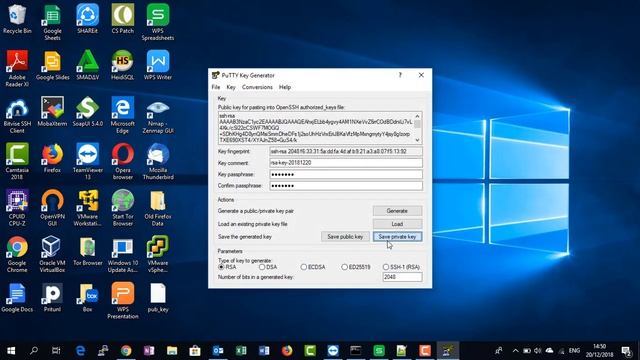Click the taskbar search magnifier icon
This screenshot has height=360, width=640.
click(x=34, y=351)
